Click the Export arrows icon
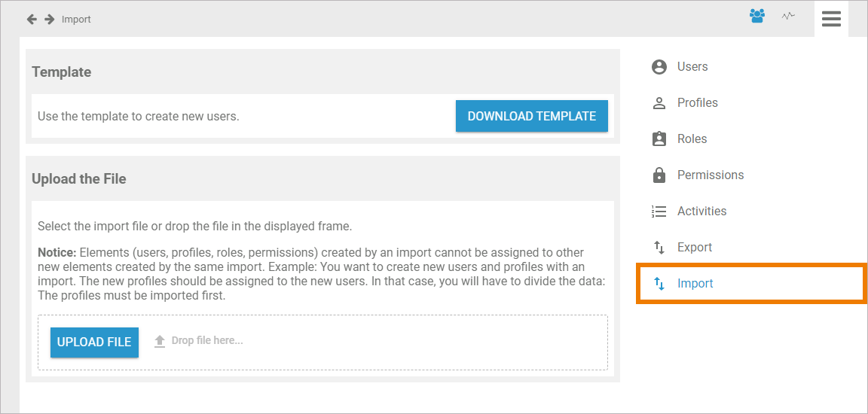Image resolution: width=868 pixels, height=414 pixels. tap(659, 248)
